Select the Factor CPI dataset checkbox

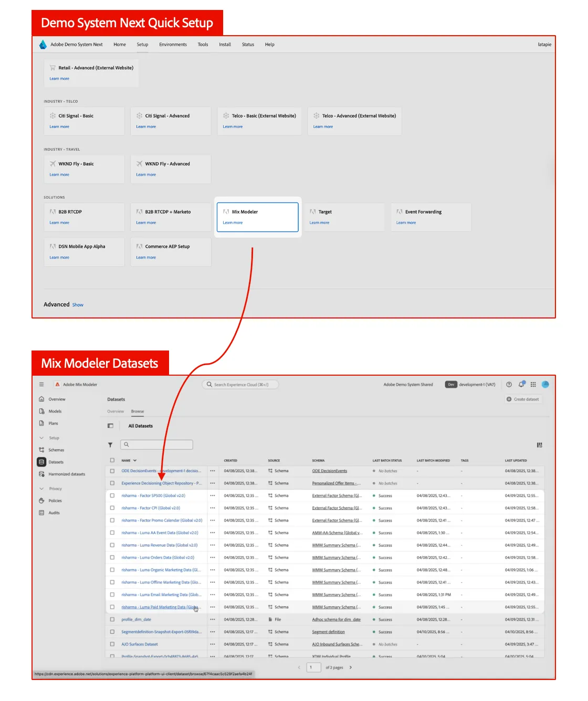tap(112, 508)
